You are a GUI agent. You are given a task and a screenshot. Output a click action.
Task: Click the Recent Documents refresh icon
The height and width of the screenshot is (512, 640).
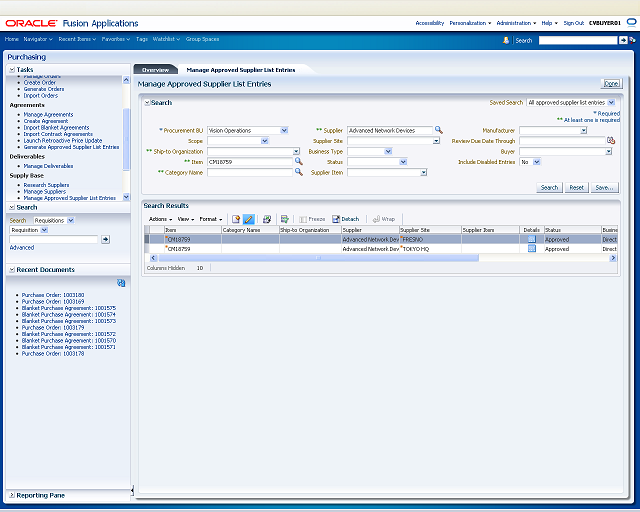click(x=121, y=283)
